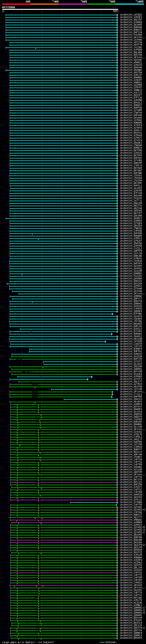Select the UniRef100_C6TH98 label
The image size is (146, 644).
click(x=131, y=40)
